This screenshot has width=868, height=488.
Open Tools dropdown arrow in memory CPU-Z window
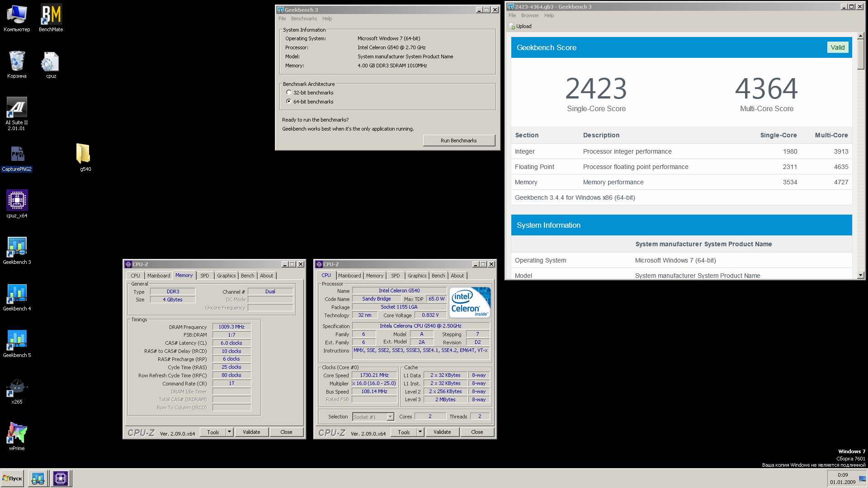coord(230,432)
